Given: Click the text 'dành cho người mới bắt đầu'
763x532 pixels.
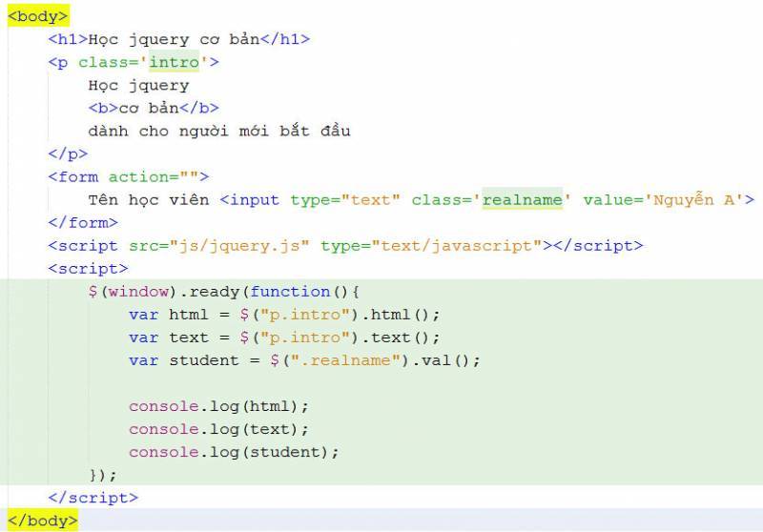Looking at the screenshot, I should pos(219,131).
